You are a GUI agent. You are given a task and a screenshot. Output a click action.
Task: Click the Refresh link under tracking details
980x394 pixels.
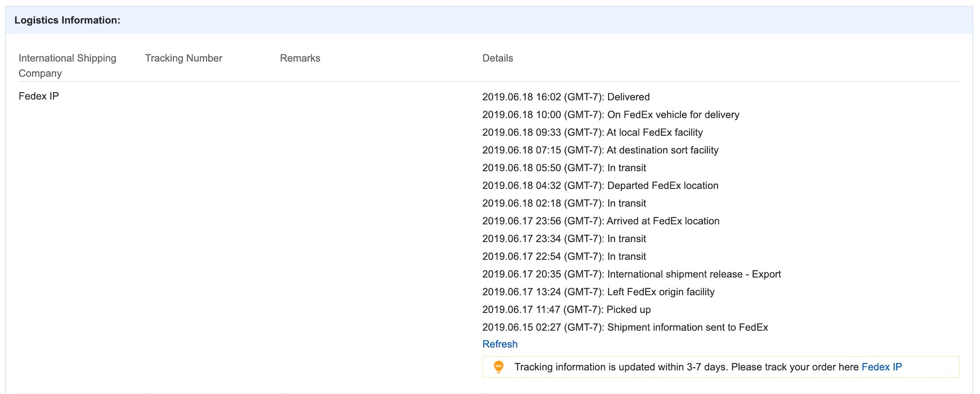point(500,344)
